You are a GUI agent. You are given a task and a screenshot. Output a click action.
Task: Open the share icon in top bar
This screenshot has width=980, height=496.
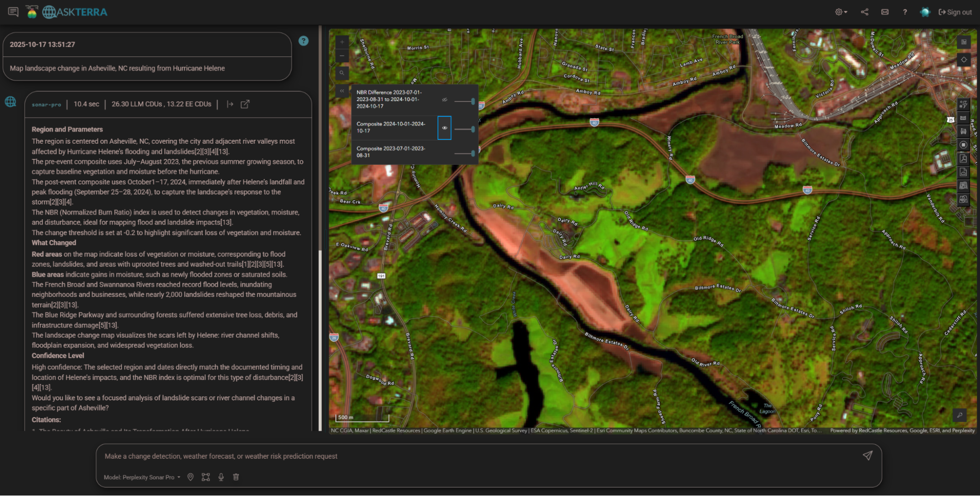click(864, 12)
